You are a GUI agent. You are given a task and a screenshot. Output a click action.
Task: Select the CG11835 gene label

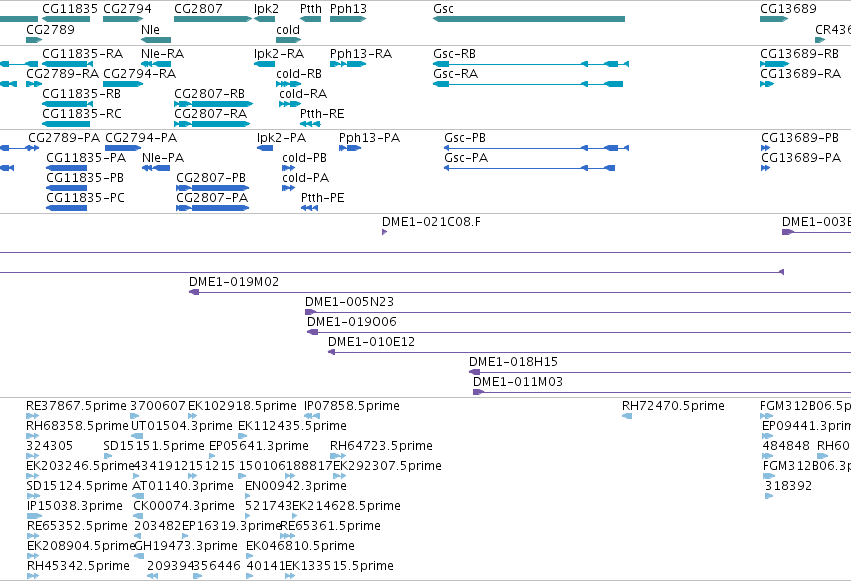click(x=70, y=9)
